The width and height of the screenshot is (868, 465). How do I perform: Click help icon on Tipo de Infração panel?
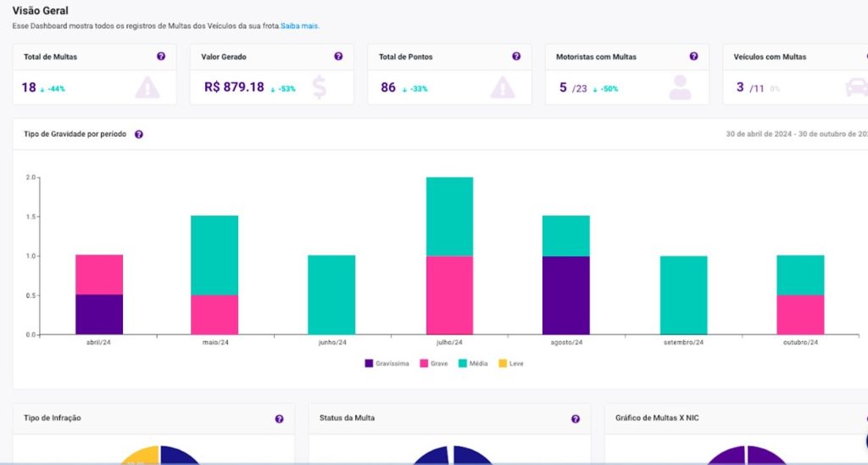279,419
